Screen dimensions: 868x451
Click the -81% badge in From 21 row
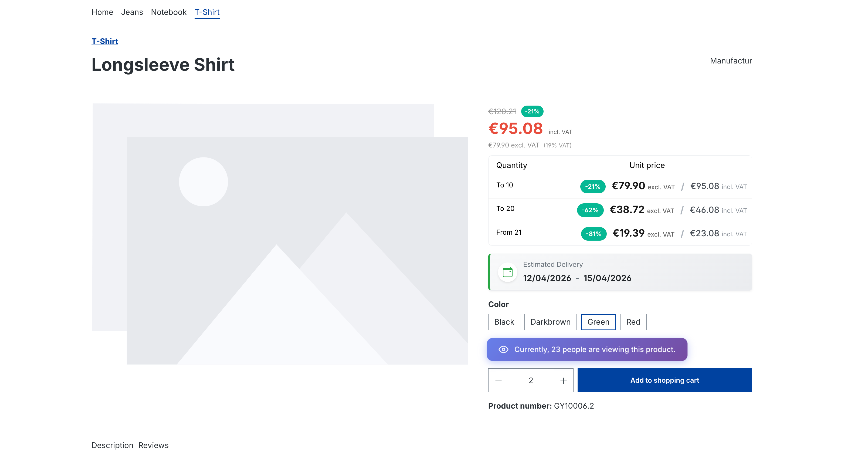click(594, 234)
